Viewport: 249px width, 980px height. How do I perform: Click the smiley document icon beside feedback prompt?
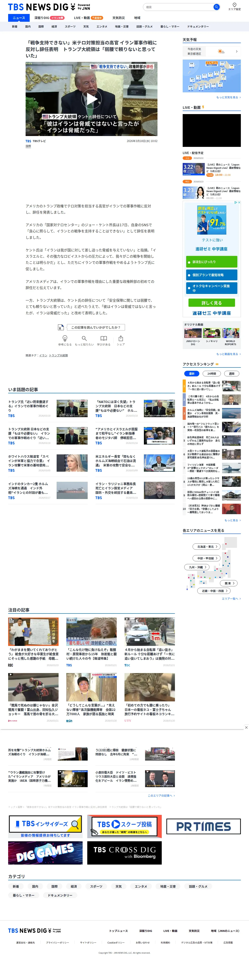tap(61, 327)
